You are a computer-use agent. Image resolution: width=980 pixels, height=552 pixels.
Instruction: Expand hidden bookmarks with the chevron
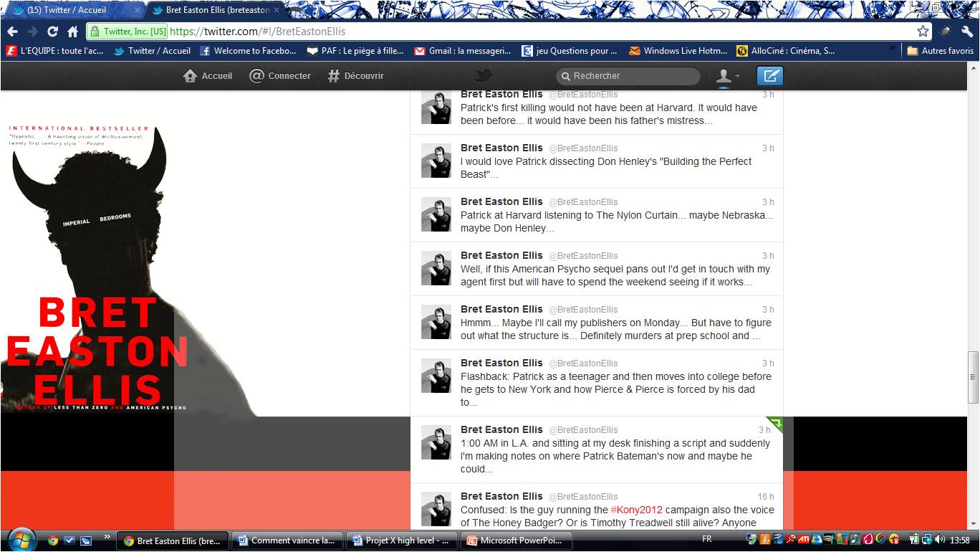tap(893, 49)
